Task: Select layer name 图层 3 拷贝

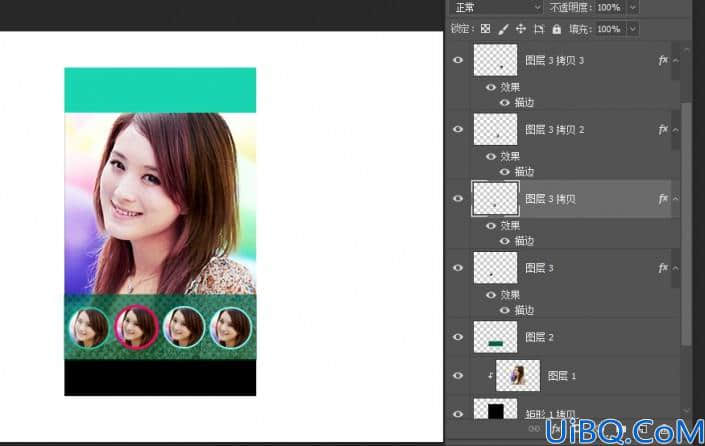Action: pyautogui.click(x=550, y=199)
